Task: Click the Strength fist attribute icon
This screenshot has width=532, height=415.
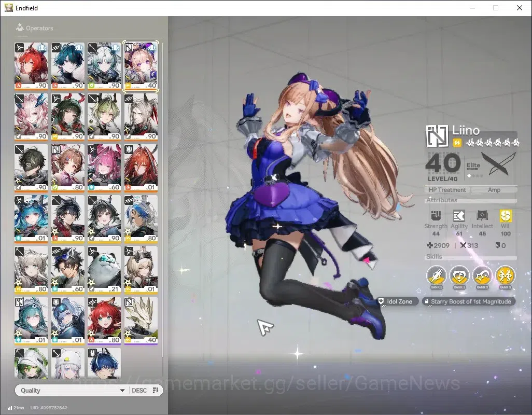Action: 436,215
